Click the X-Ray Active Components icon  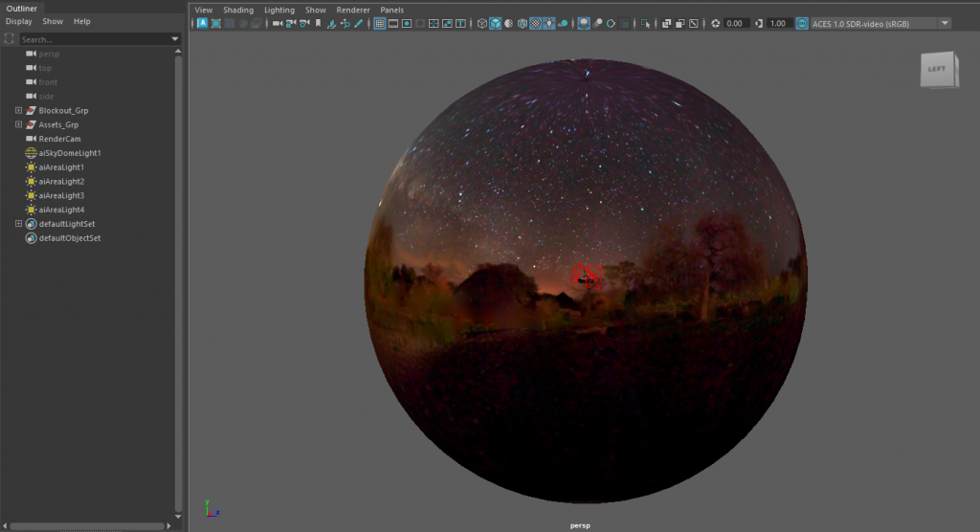[x=680, y=23]
